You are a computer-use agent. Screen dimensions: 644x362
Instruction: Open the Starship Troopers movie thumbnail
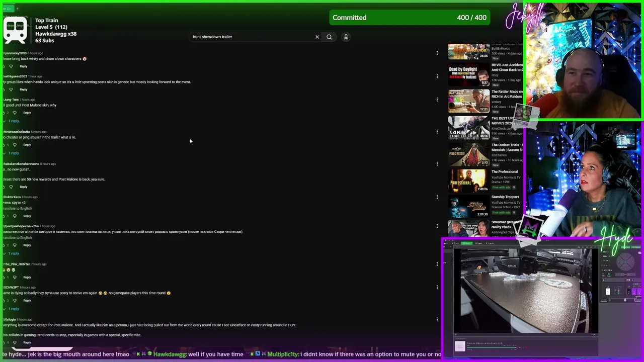pyautogui.click(x=469, y=206)
